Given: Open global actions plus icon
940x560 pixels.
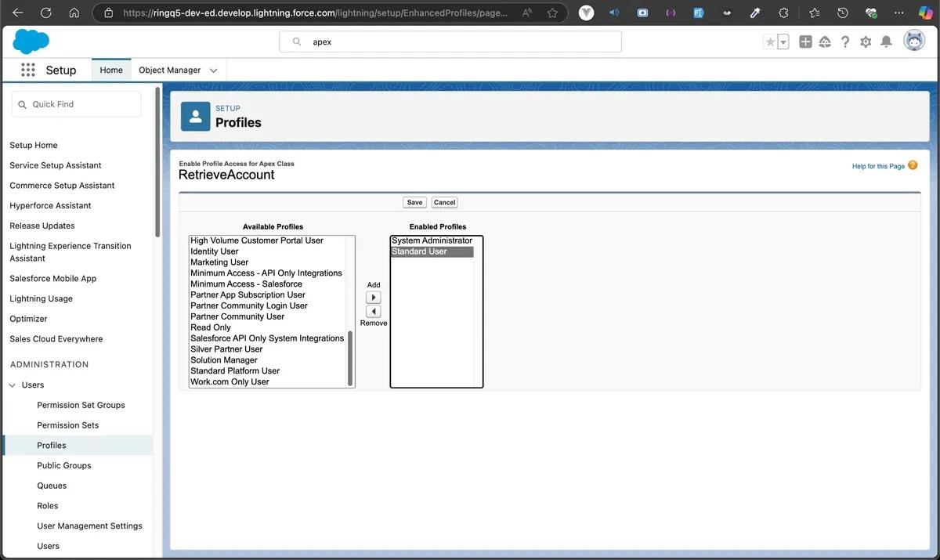Looking at the screenshot, I should tap(805, 42).
